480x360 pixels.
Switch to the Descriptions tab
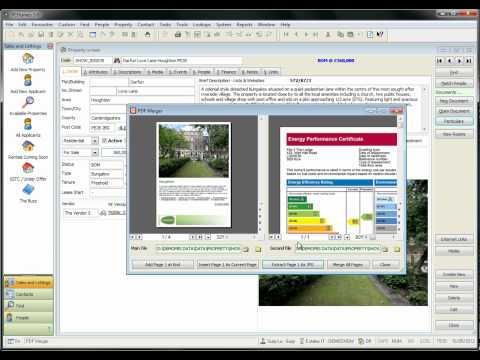[x=127, y=72]
